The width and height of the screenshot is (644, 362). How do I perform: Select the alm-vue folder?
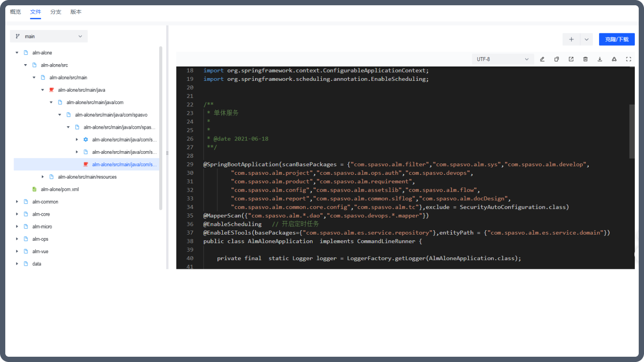pos(40,252)
